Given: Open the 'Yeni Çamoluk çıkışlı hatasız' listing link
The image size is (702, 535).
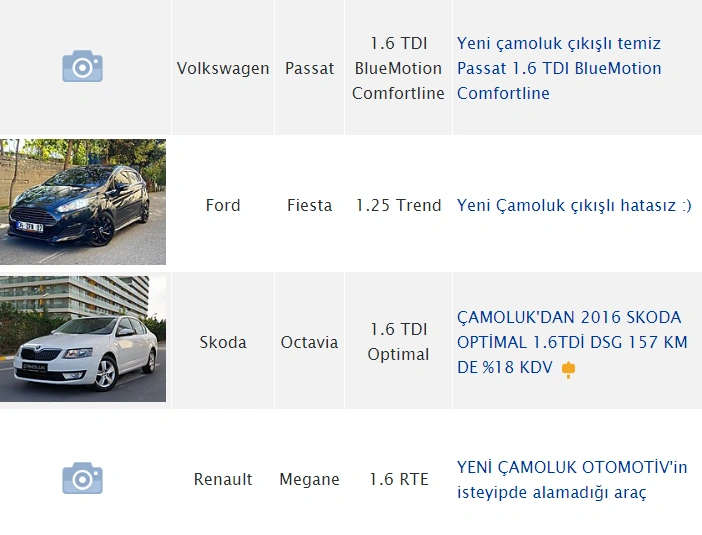Looking at the screenshot, I should point(574,205).
